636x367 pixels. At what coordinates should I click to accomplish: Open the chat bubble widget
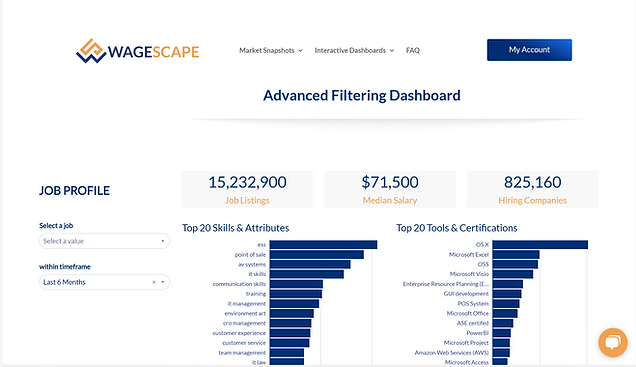(x=612, y=342)
